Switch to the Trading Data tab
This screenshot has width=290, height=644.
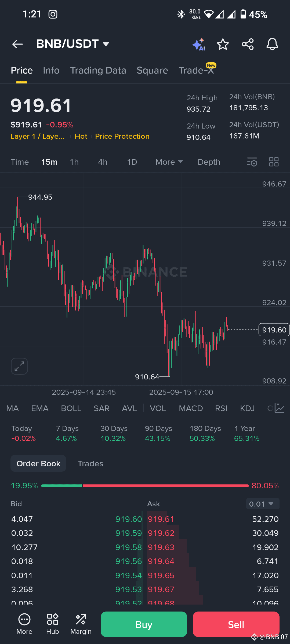[x=98, y=70]
